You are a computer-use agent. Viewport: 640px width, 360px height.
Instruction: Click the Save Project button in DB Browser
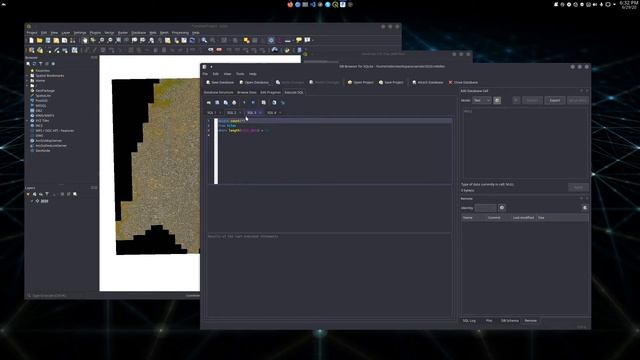pyautogui.click(x=391, y=82)
